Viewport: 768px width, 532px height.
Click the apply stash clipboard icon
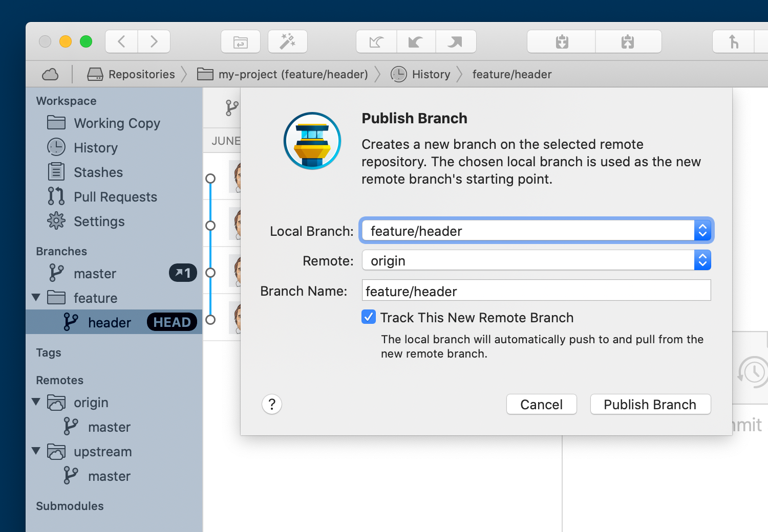click(628, 41)
